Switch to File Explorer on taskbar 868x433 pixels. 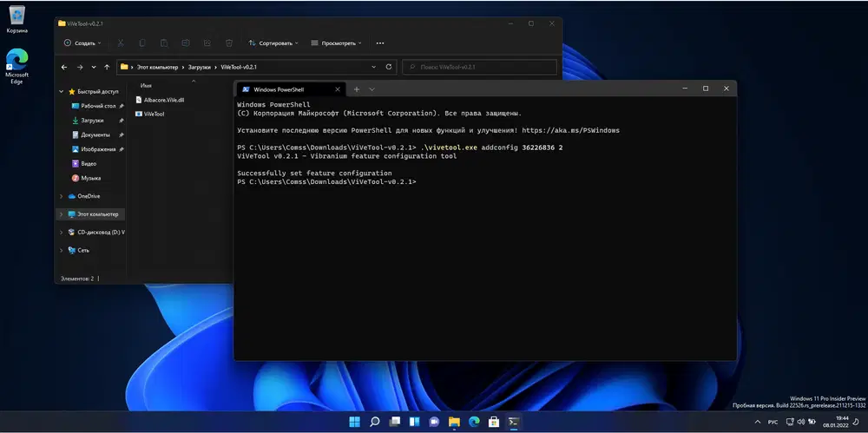coord(454,422)
